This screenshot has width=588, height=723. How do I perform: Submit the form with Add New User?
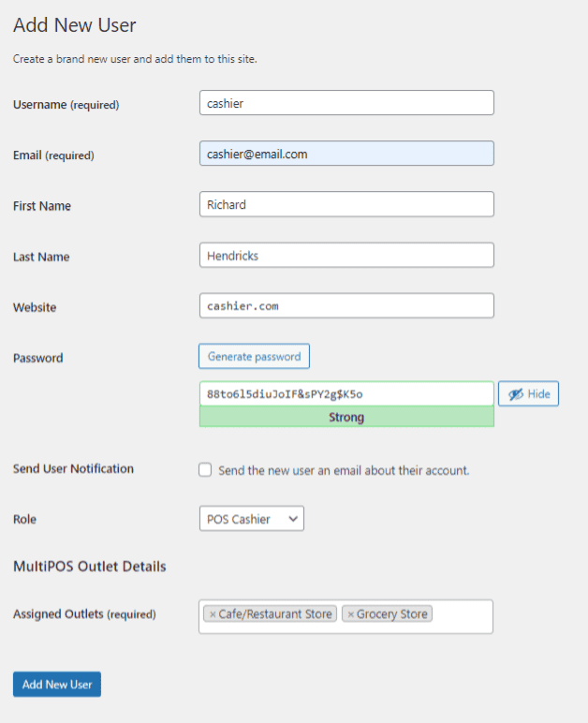[57, 685]
